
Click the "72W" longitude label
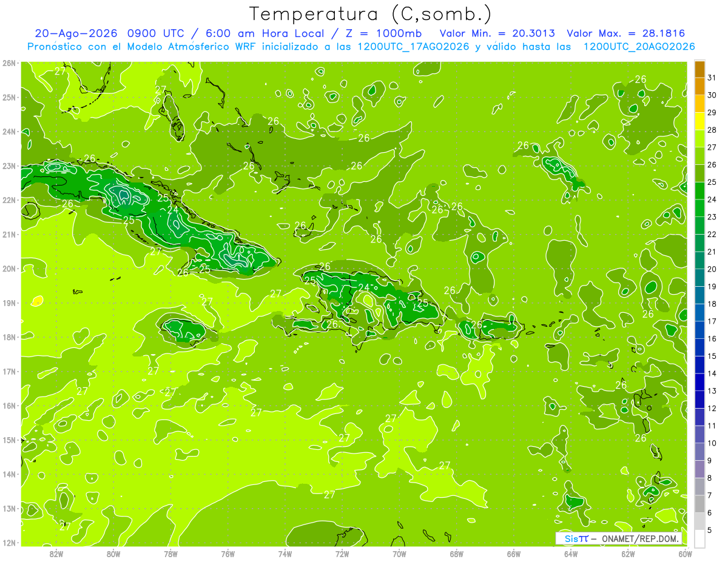point(342,553)
